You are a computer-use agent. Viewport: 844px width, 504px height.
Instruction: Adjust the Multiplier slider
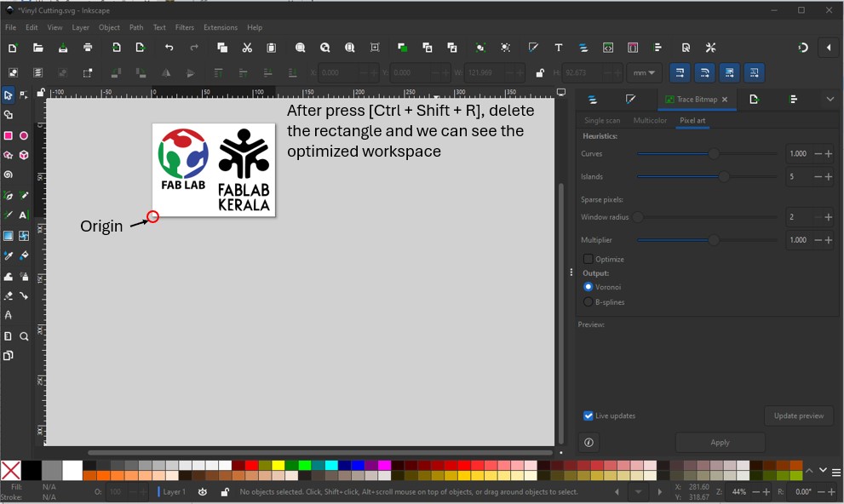(x=707, y=240)
